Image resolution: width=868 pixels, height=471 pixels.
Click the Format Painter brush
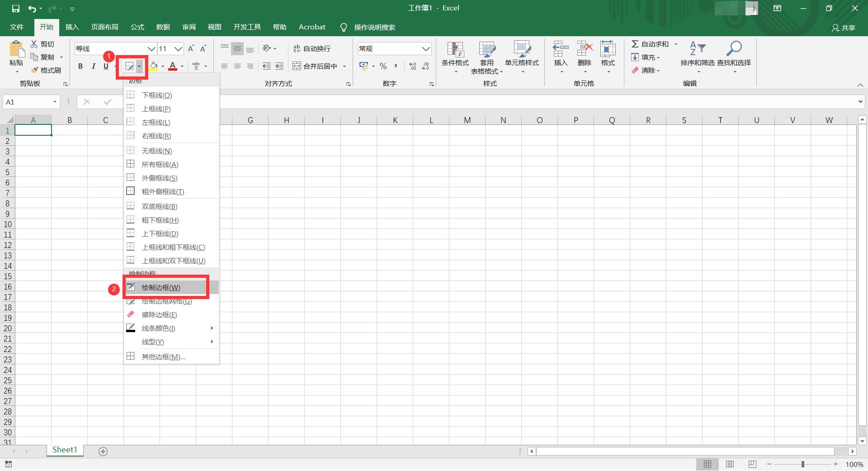(46, 70)
